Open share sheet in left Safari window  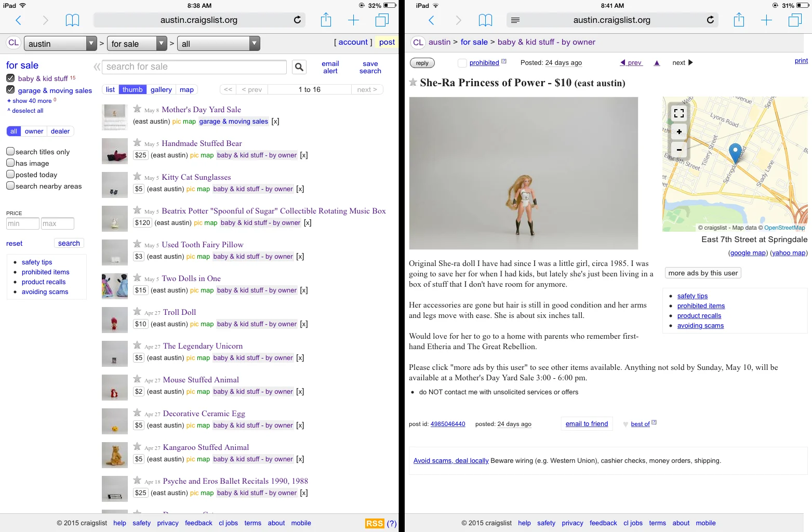(326, 20)
